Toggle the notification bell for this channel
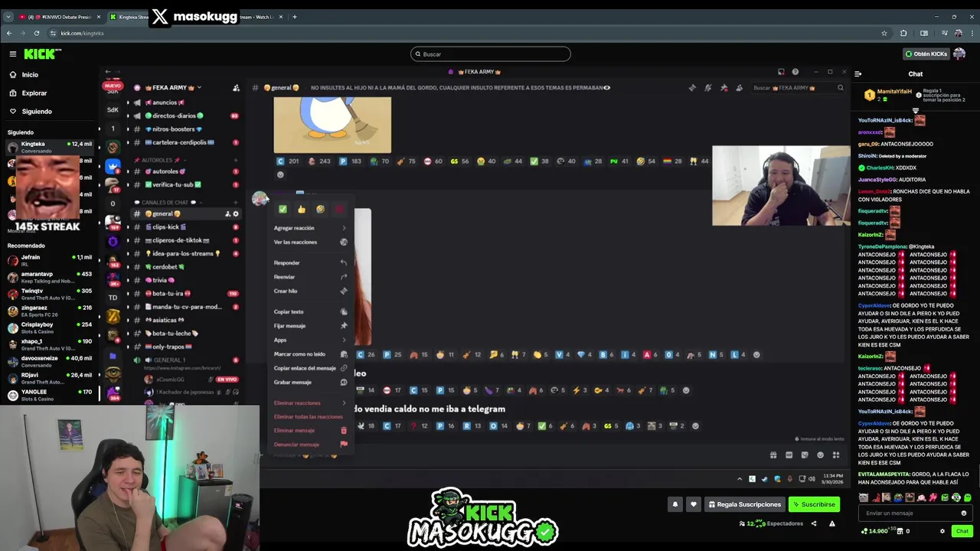The height and width of the screenshot is (551, 980). [x=675, y=504]
